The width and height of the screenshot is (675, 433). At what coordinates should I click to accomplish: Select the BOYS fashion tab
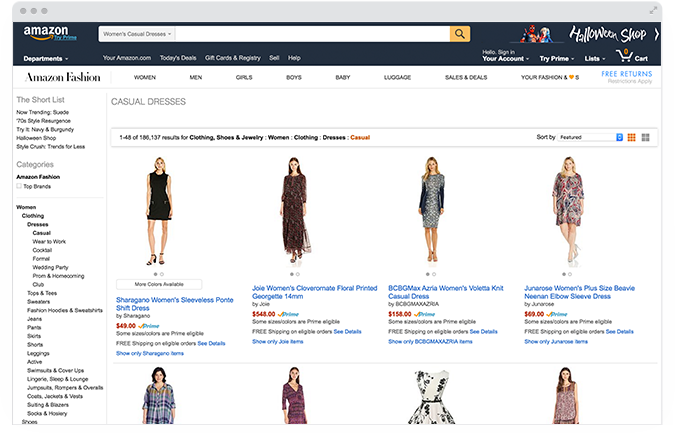pyautogui.click(x=294, y=77)
